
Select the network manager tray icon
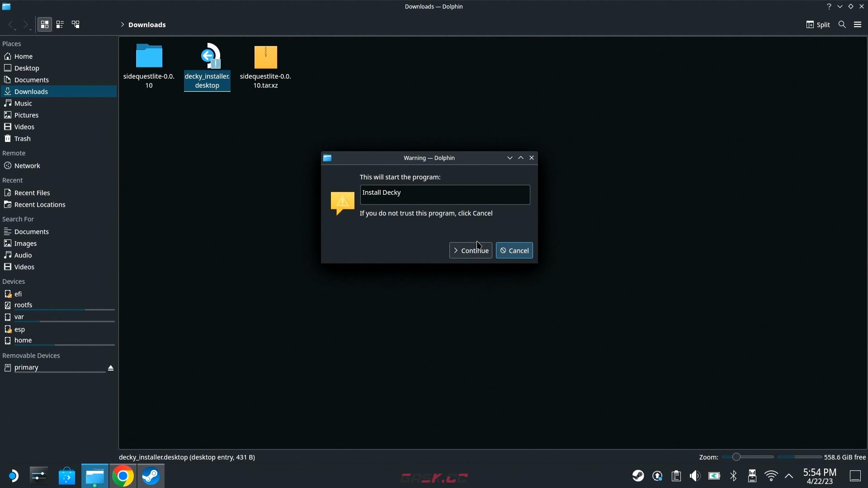click(x=771, y=475)
